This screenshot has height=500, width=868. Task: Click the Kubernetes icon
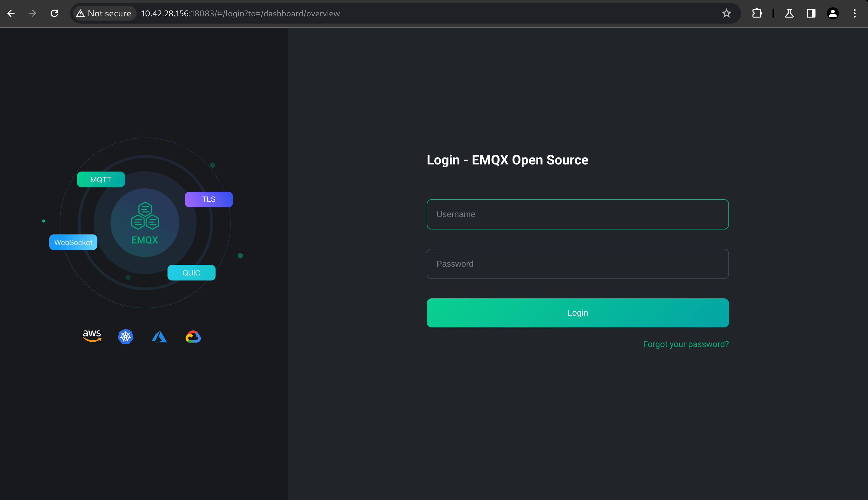(125, 336)
